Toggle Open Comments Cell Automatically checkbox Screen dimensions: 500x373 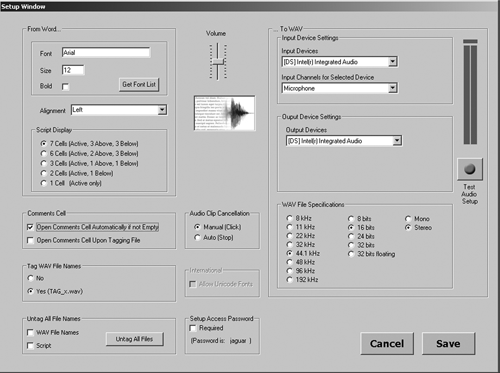[30, 227]
